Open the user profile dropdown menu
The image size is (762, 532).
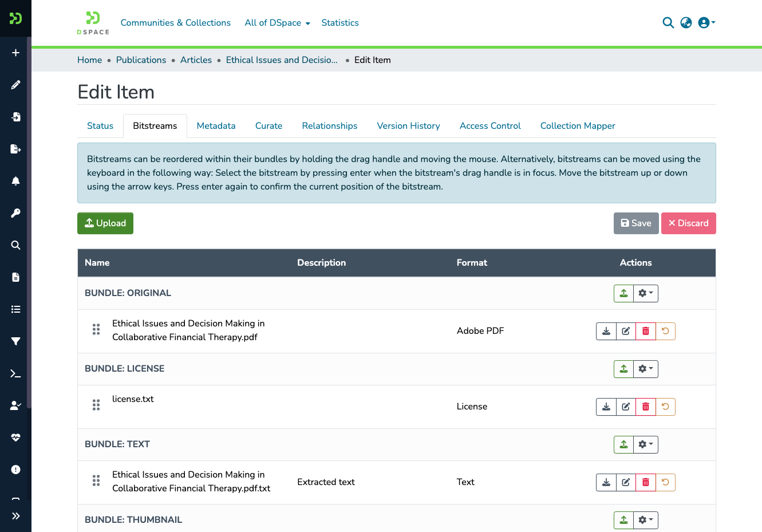[x=706, y=23]
